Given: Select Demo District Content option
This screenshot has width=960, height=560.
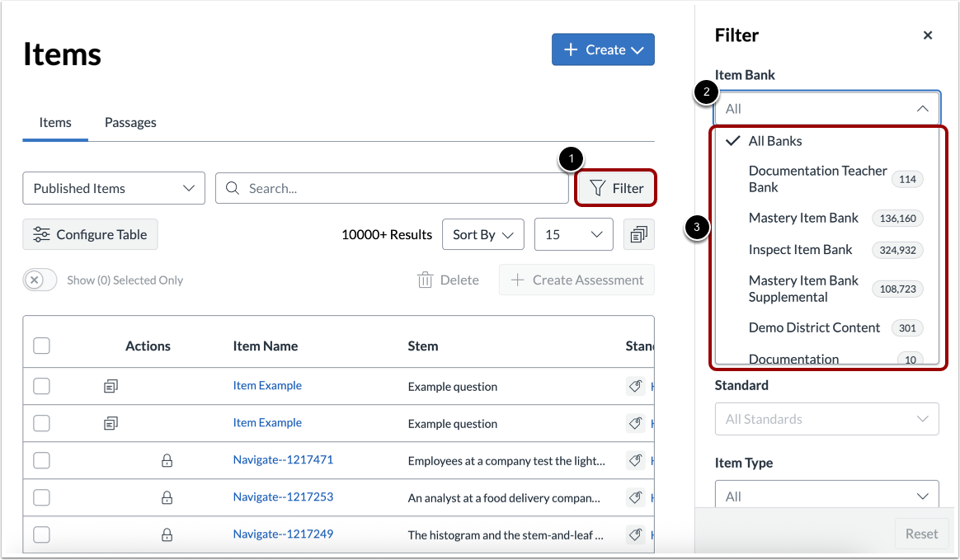Looking at the screenshot, I should (826, 327).
